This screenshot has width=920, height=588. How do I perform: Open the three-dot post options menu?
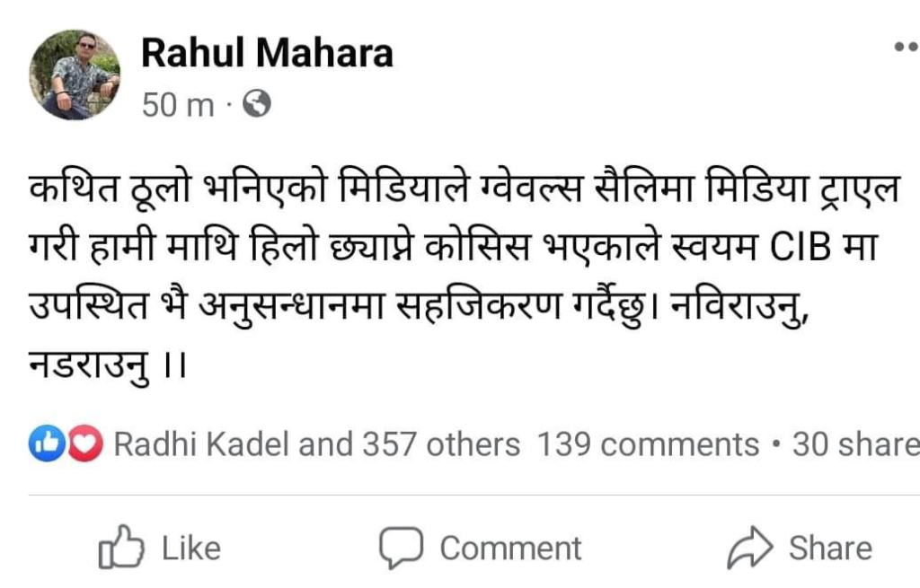(x=905, y=48)
